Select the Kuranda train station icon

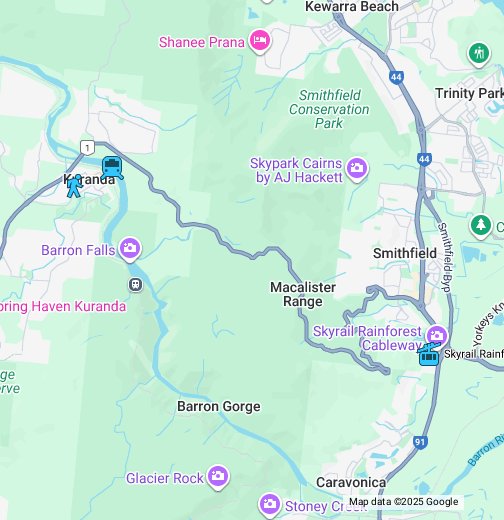112,167
